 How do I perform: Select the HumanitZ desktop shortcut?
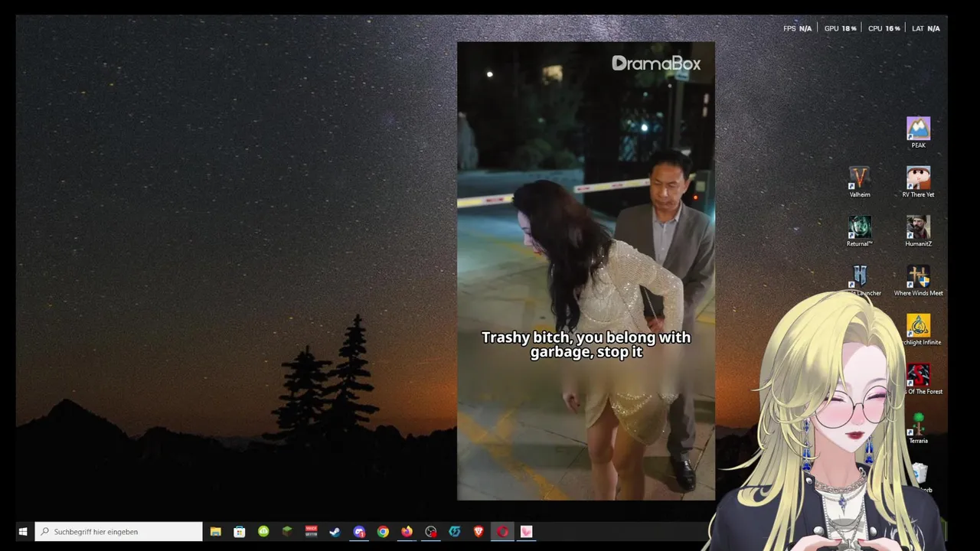tap(918, 231)
